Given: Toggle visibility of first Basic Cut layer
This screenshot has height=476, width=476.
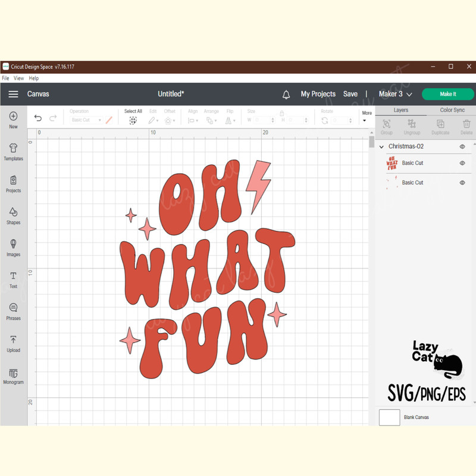Looking at the screenshot, I should tap(462, 163).
